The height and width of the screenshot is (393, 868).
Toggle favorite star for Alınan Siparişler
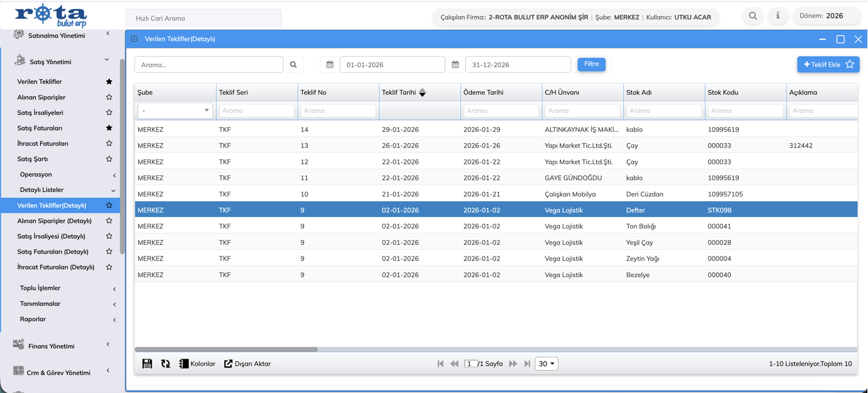pyautogui.click(x=109, y=97)
